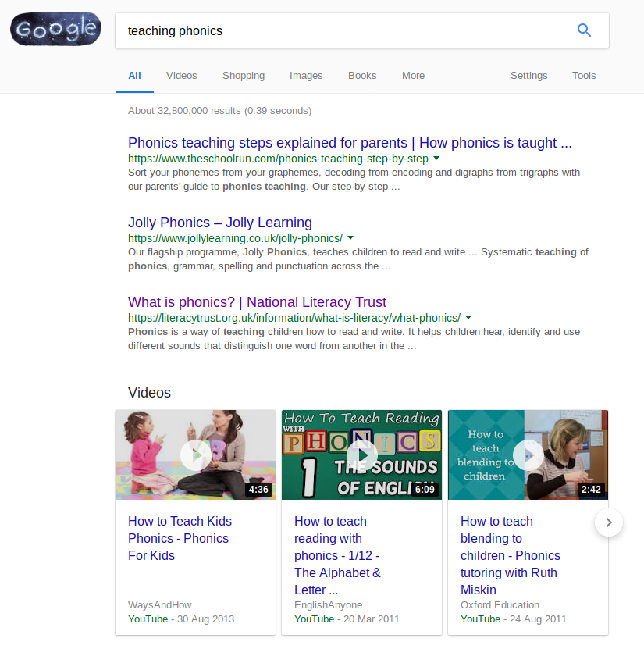Play the 'How to teach blending' video
Screen dimensions: 644x656
pyautogui.click(x=528, y=455)
